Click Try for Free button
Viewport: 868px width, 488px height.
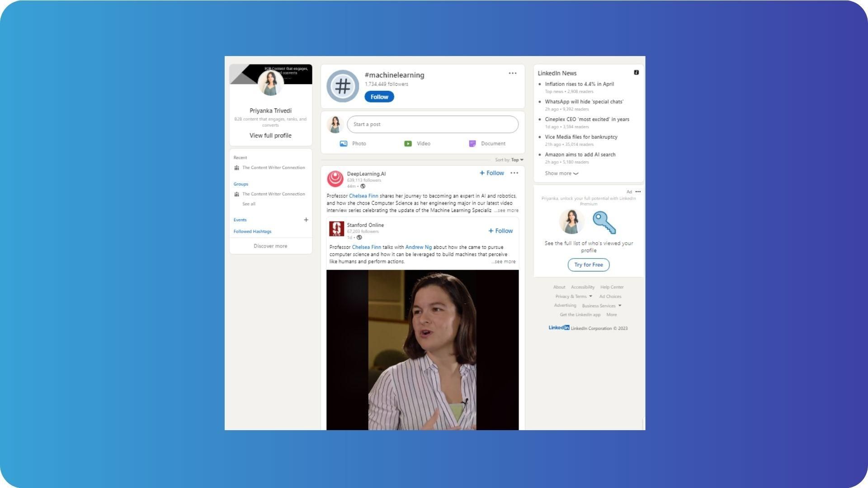tap(589, 265)
